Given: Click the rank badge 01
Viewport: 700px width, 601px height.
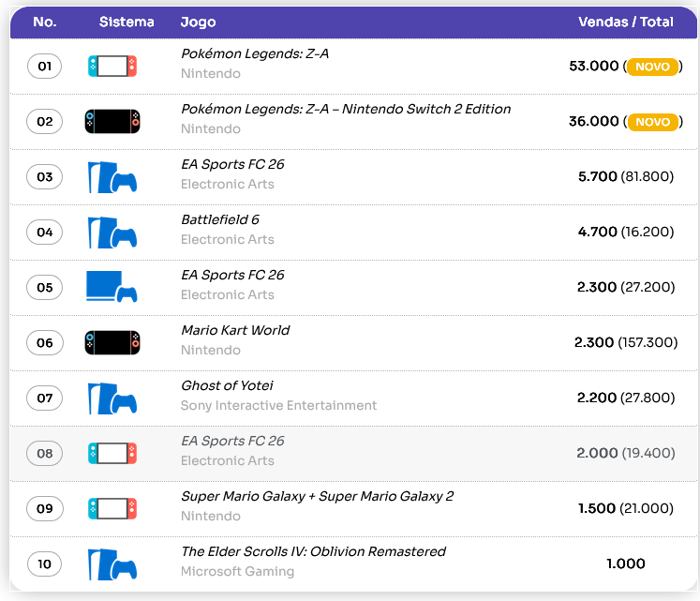Looking at the screenshot, I should (45, 67).
